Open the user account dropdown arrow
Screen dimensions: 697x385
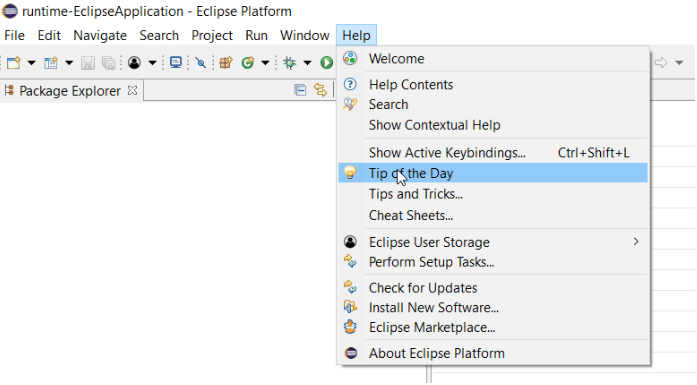152,63
